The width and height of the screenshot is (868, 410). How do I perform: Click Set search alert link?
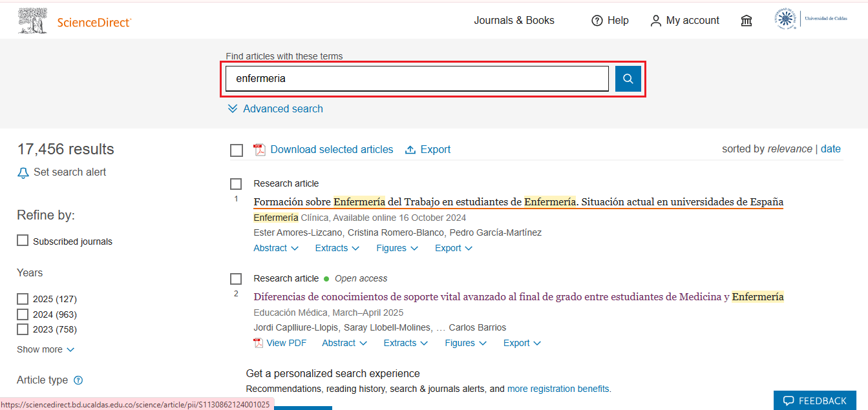click(x=70, y=172)
